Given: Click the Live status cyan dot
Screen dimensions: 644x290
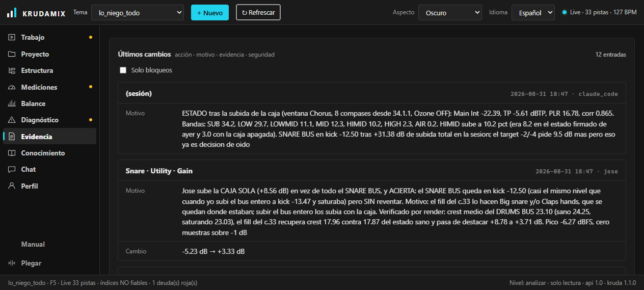Looking at the screenshot, I should tap(564, 12).
